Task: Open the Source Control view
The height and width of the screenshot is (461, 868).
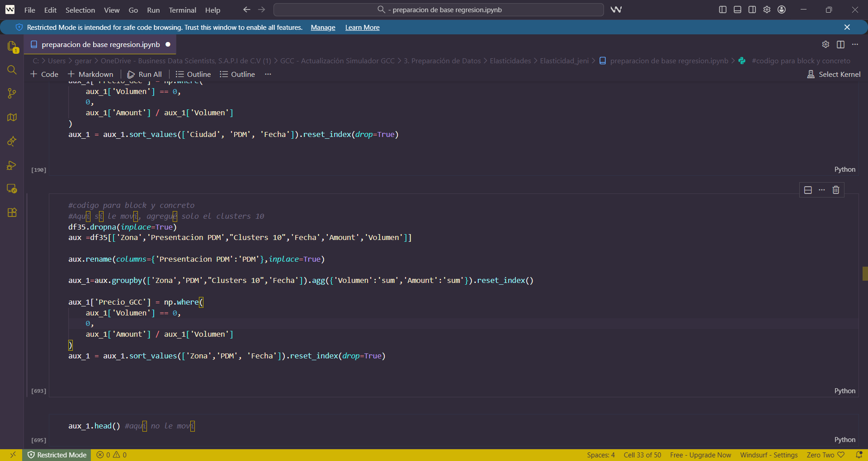Action: 12,94
